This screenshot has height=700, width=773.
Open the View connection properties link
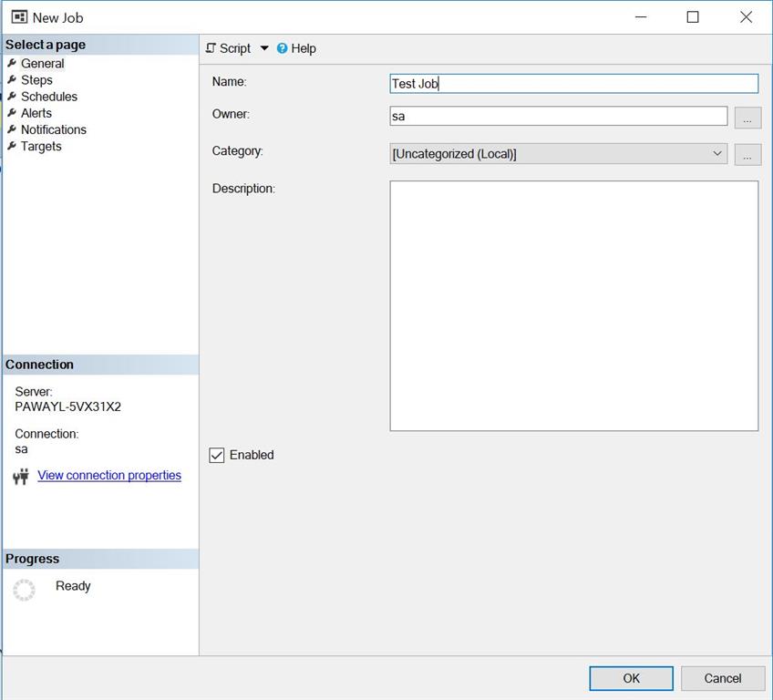(108, 475)
